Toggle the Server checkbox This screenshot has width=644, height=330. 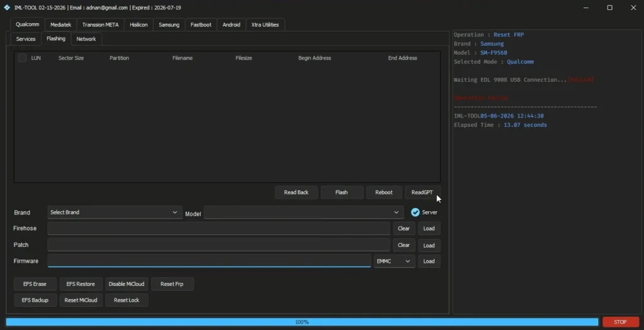415,212
